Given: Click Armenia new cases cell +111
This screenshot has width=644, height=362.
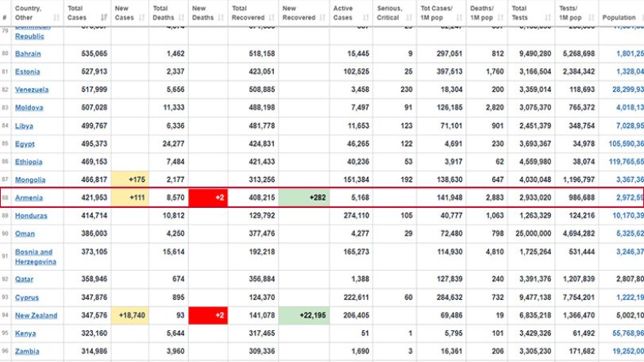Looking at the screenshot, I should coord(129,198).
